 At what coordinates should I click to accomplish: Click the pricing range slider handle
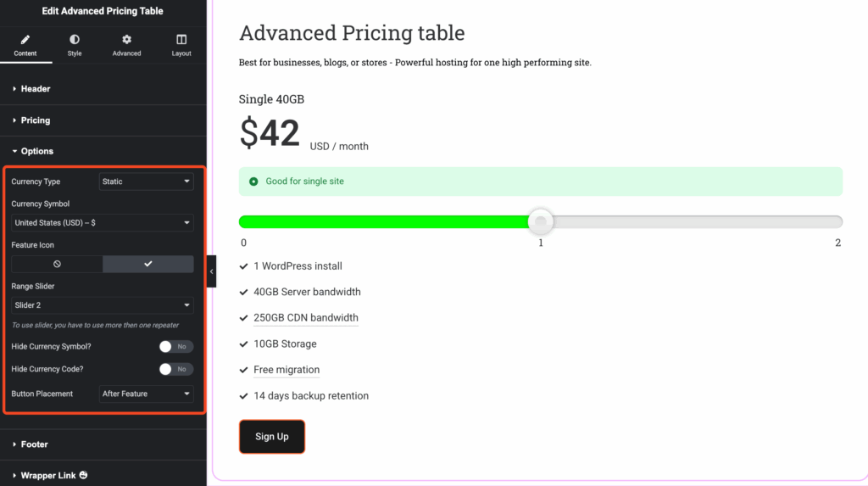pos(541,221)
